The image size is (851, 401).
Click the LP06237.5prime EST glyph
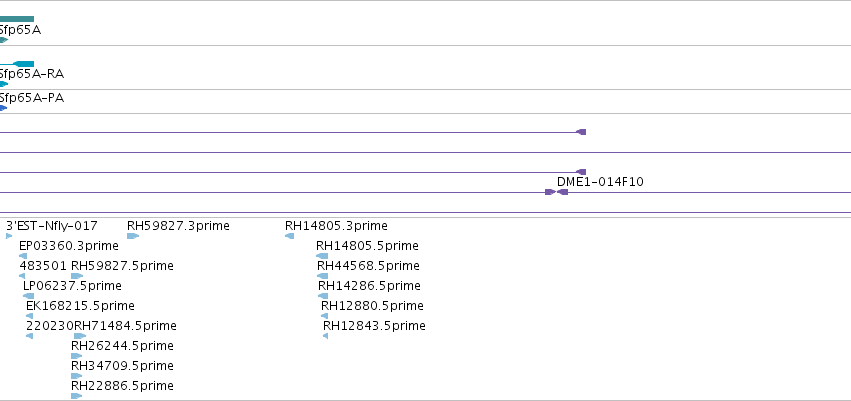28,296
